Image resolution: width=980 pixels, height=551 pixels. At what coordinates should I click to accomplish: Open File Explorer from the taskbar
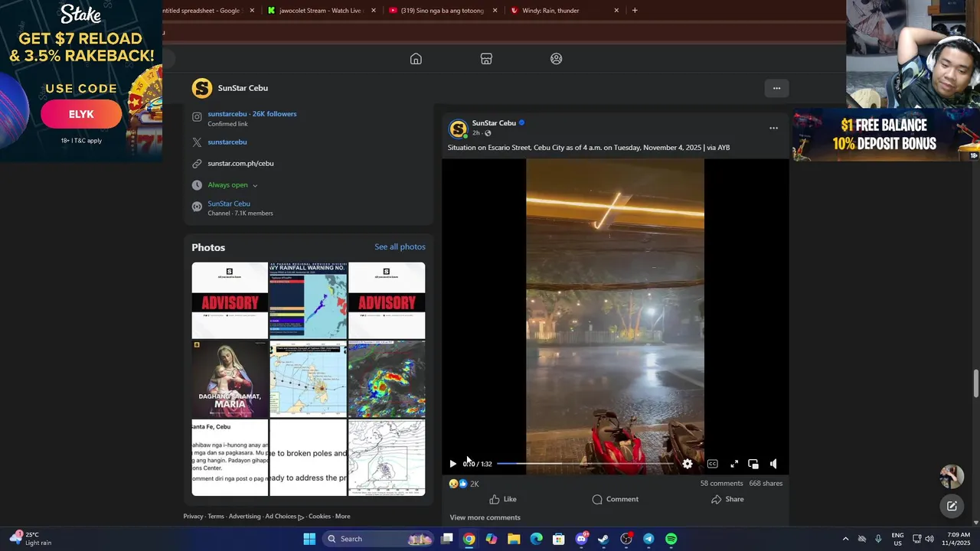click(x=514, y=539)
